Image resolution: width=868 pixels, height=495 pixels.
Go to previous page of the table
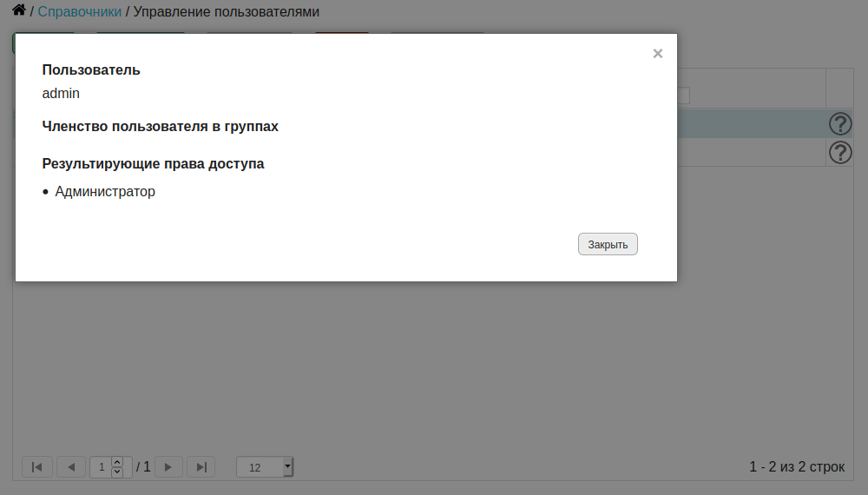71,467
